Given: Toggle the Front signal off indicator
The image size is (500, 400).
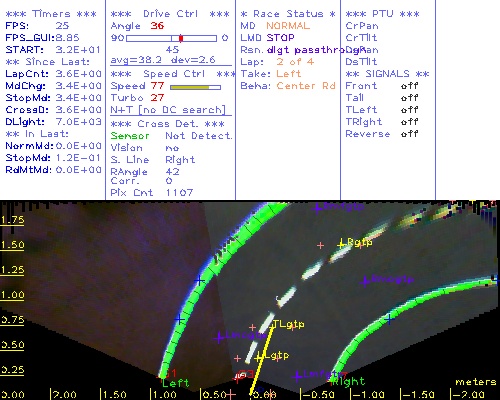Looking at the screenshot, I should pyautogui.click(x=410, y=86).
